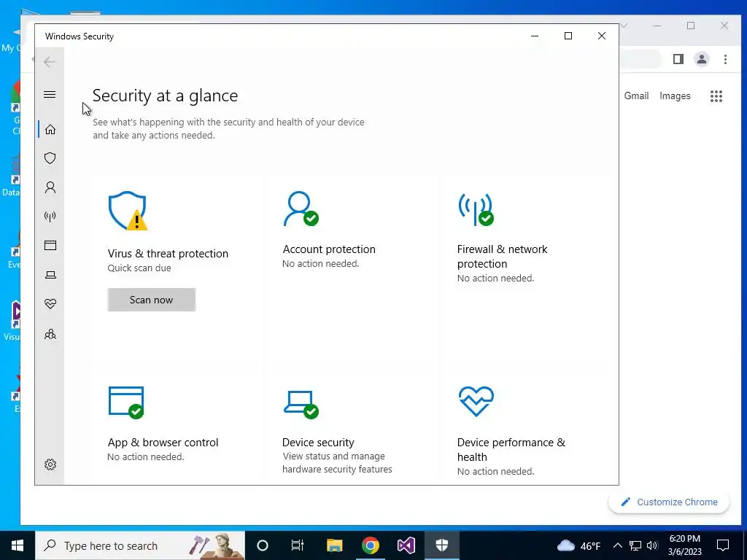Click the taskbar search box

coord(140,545)
